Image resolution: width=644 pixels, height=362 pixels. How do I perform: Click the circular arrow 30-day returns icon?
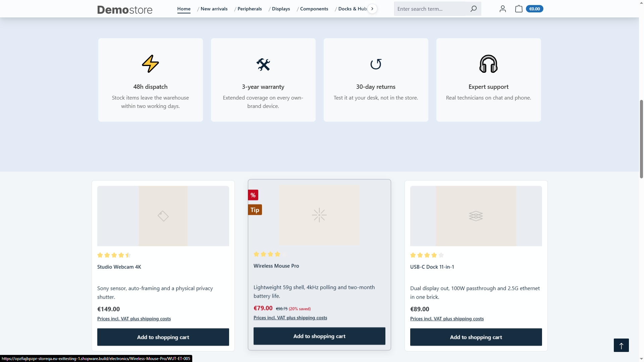point(376,64)
